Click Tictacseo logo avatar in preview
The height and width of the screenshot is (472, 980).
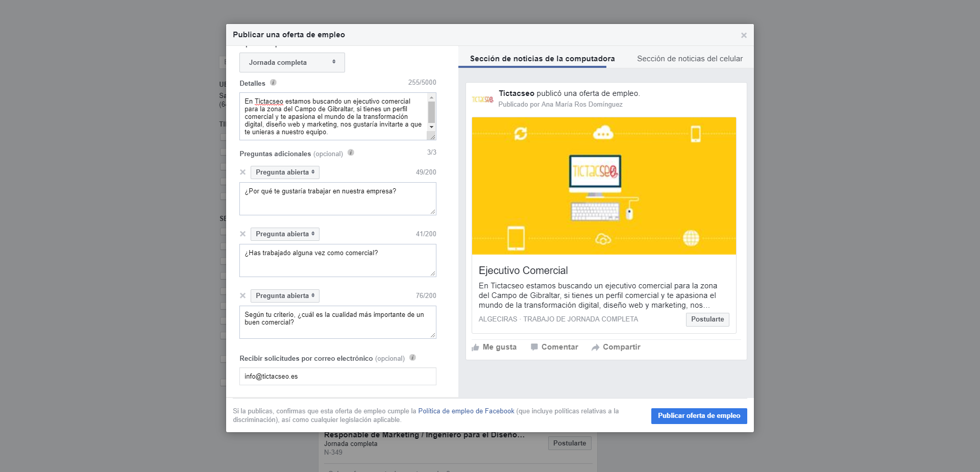click(482, 99)
